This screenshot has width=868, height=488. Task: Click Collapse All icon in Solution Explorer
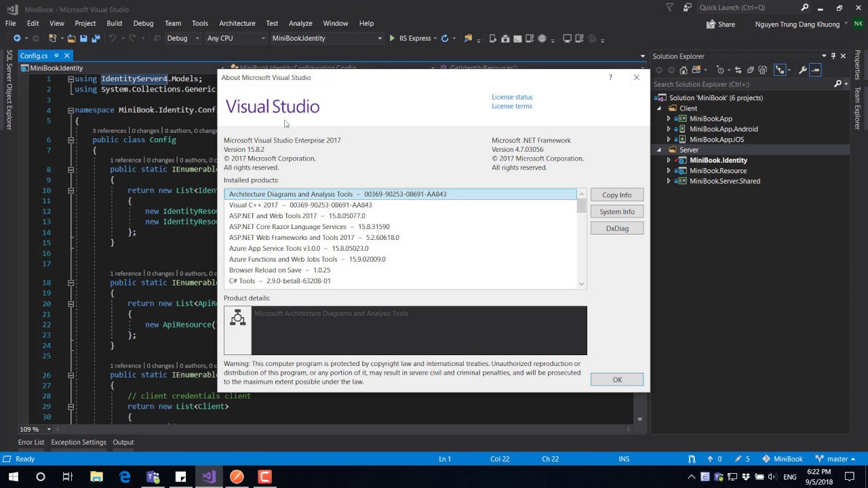[751, 70]
